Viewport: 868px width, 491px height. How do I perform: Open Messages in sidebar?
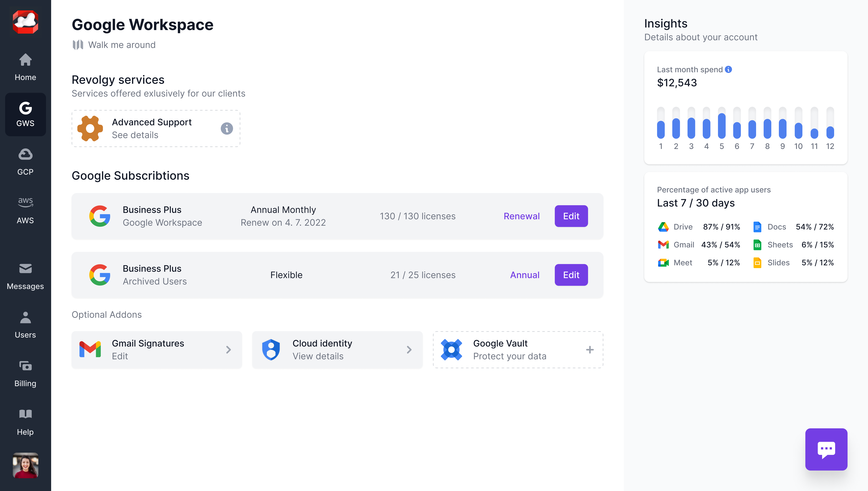(x=25, y=277)
